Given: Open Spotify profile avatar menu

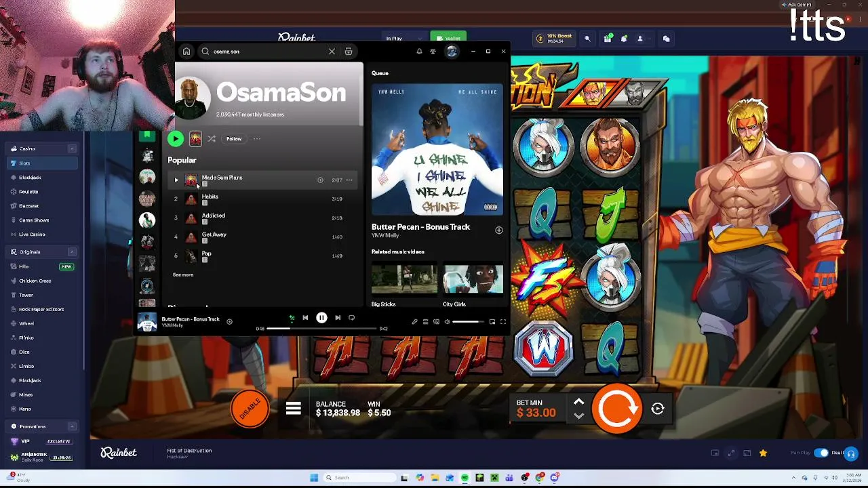Looking at the screenshot, I should (452, 52).
